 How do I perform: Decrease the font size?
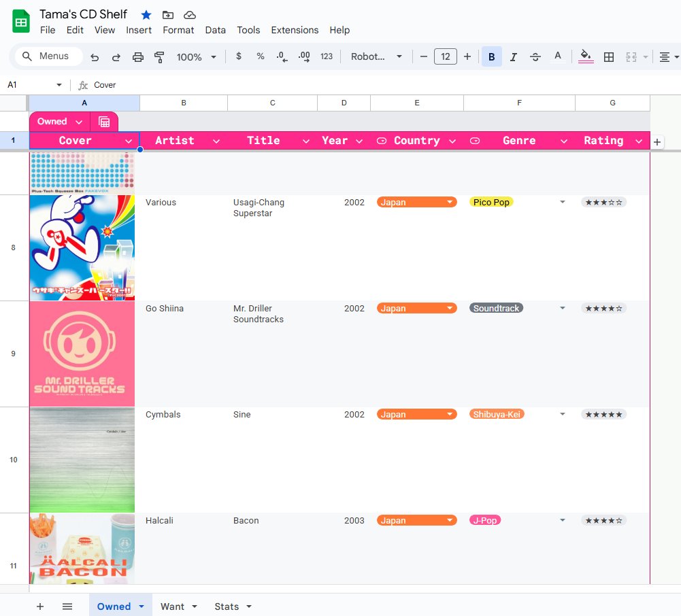click(424, 57)
